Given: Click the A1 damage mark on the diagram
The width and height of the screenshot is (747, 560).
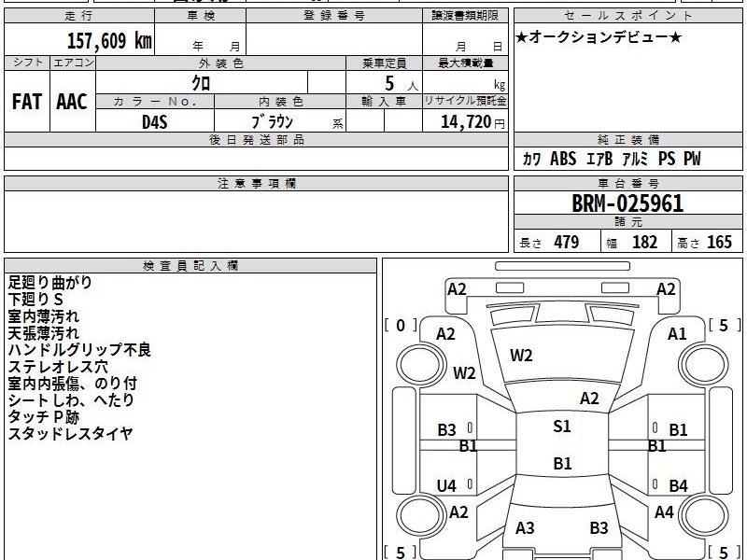Looking at the screenshot, I should 676,334.
